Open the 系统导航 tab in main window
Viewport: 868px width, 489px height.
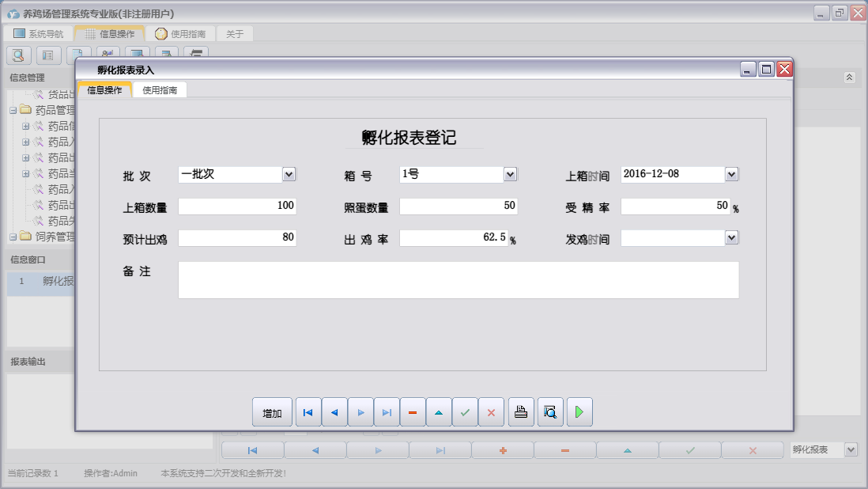point(38,34)
